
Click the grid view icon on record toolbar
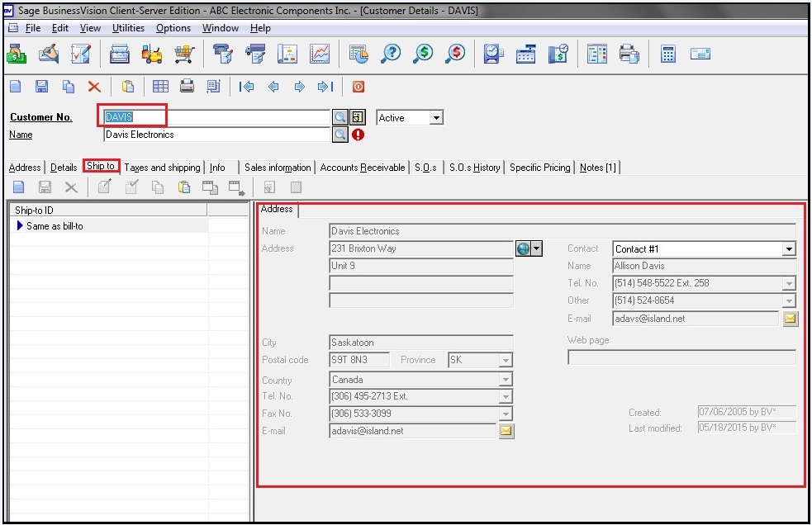coord(160,87)
